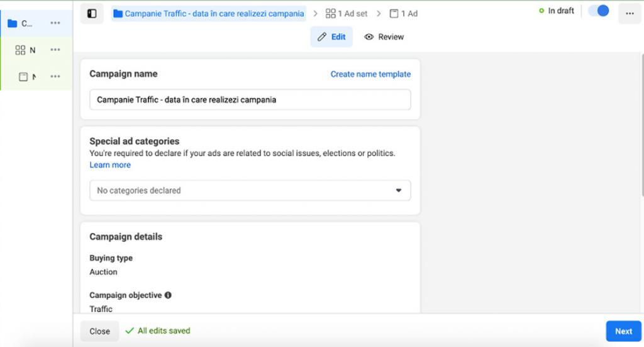This screenshot has height=347, width=644.
Task: Click the info icon beside Campaign objective
Action: coord(168,295)
